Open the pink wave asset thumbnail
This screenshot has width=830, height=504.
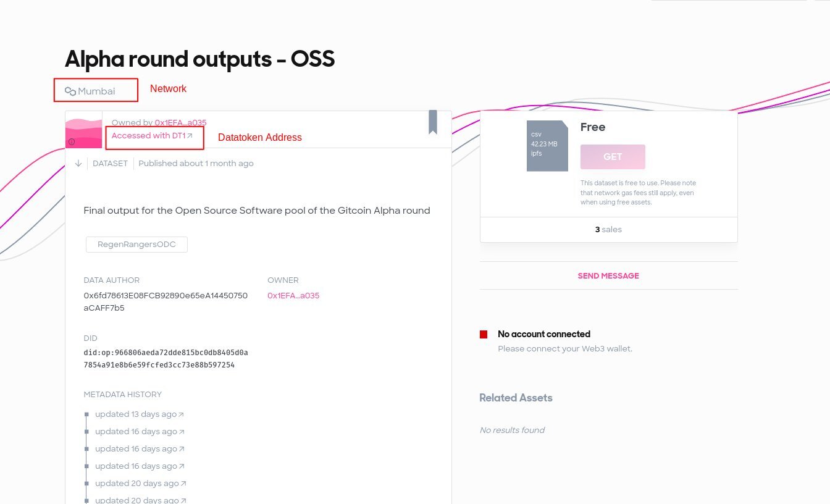(83, 130)
